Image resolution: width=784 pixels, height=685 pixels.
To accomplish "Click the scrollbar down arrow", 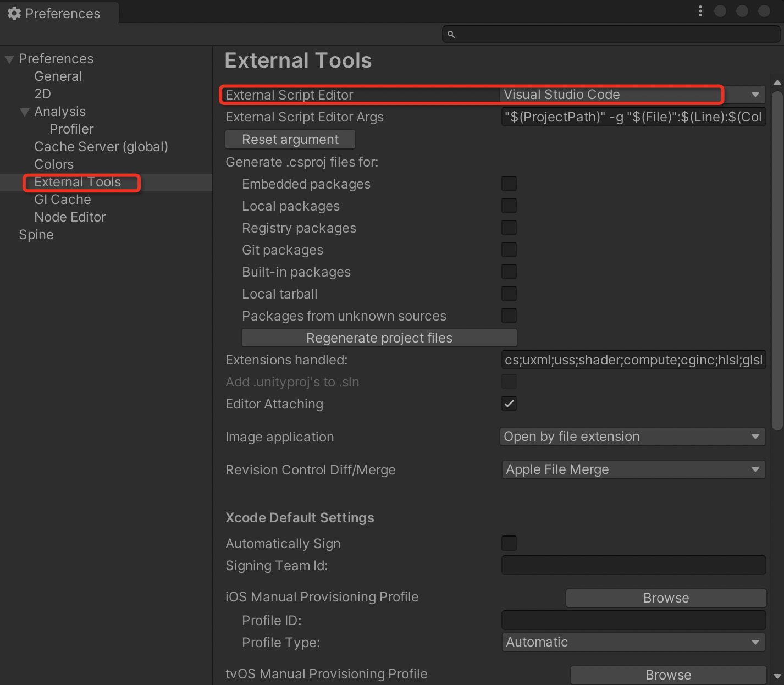I will pyautogui.click(x=777, y=676).
